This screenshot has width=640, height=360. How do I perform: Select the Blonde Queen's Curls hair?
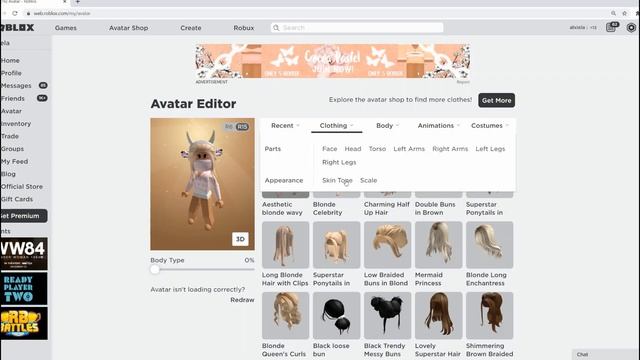coord(285,325)
